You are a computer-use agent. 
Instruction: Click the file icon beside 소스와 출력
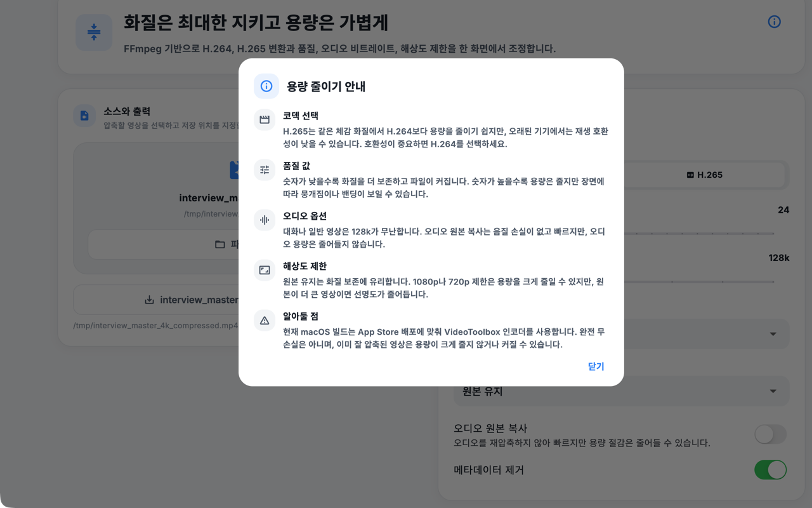[x=84, y=116]
